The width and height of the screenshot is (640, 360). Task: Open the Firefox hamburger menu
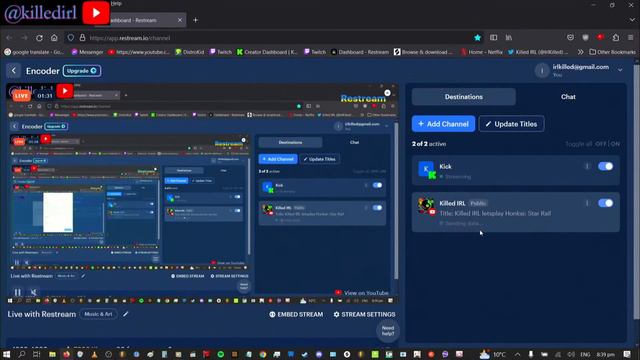click(631, 38)
